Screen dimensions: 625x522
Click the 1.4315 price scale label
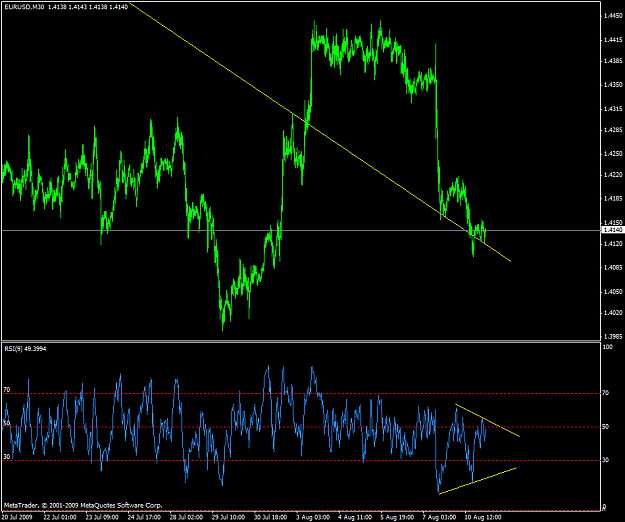[x=613, y=109]
